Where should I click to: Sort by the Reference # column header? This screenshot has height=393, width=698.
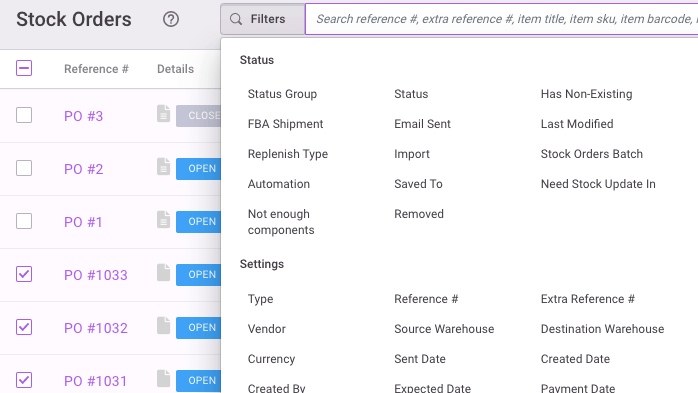click(x=96, y=69)
